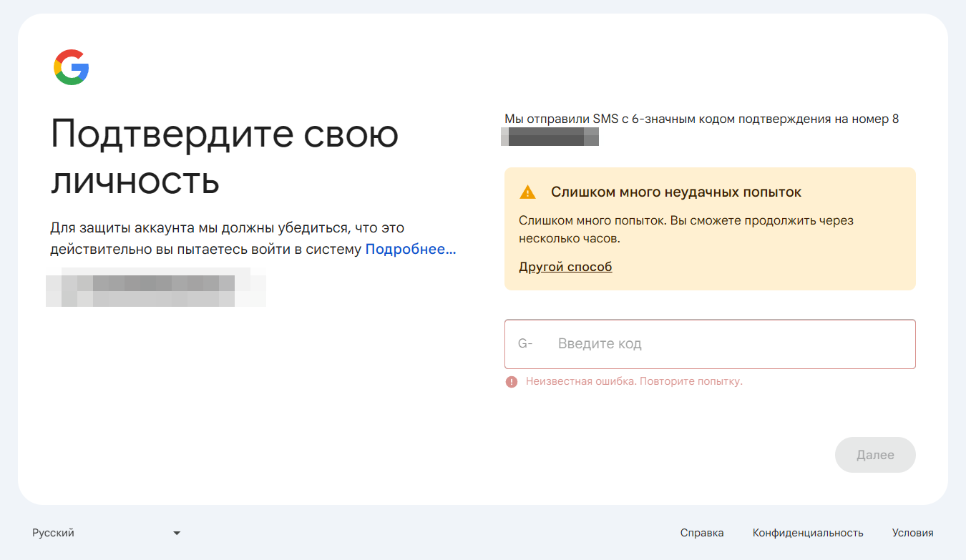Click the blurred phone number
The height and width of the screenshot is (560, 966).
point(550,137)
